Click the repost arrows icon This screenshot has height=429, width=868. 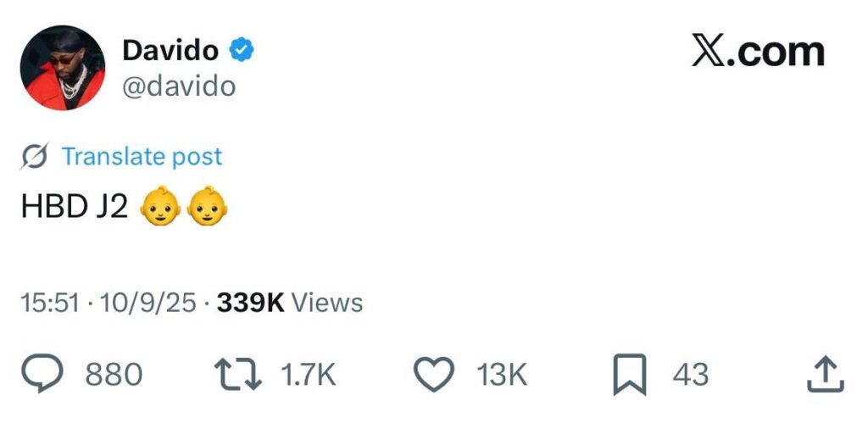tap(237, 374)
